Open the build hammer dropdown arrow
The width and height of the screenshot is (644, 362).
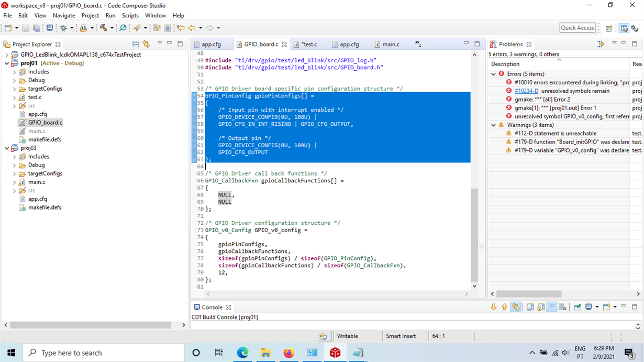pos(112,28)
